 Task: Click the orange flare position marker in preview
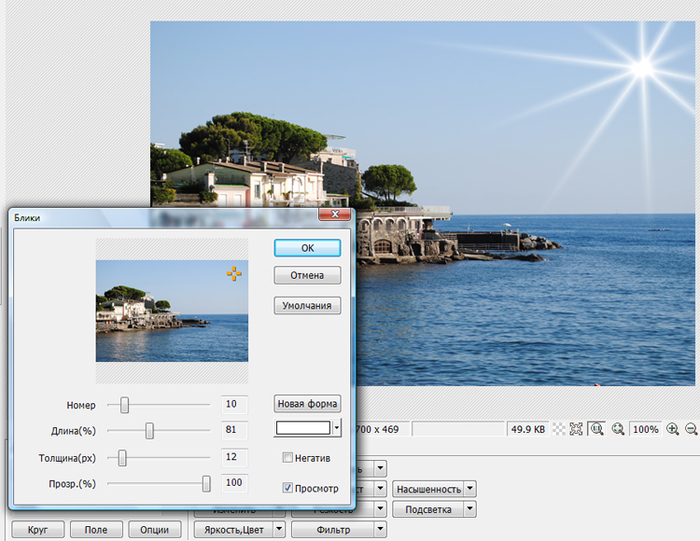[x=234, y=273]
